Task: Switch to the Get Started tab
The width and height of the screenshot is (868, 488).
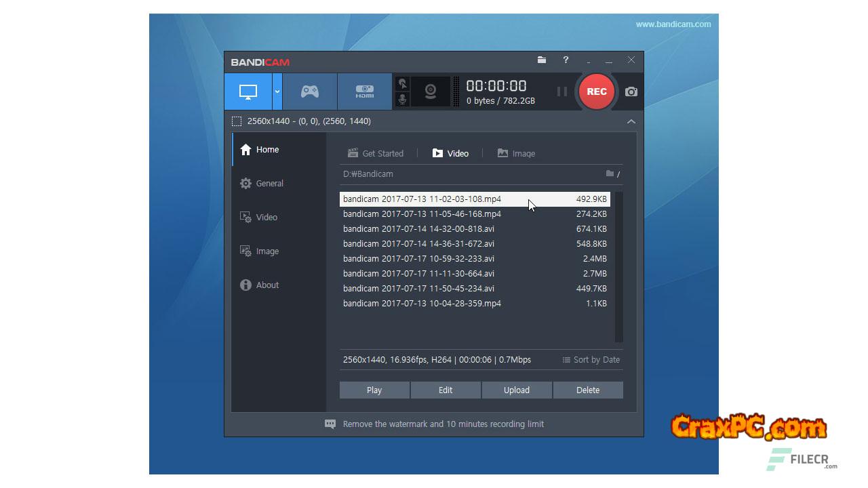Action: click(x=376, y=154)
